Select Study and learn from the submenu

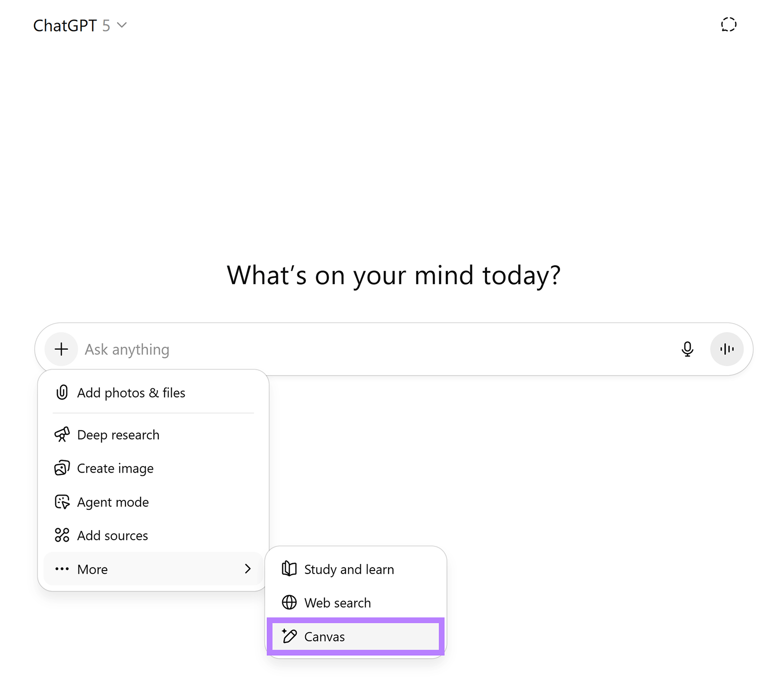pyautogui.click(x=349, y=569)
